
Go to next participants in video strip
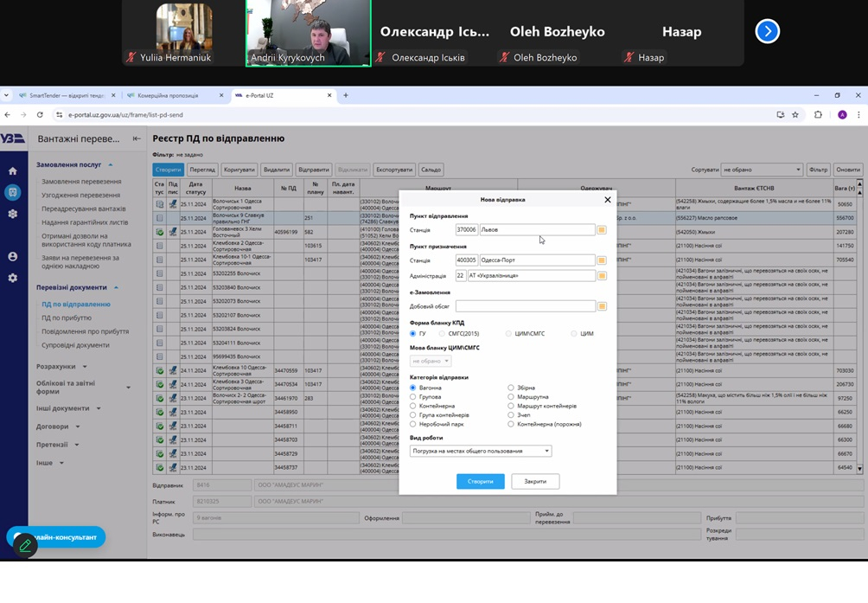(767, 32)
